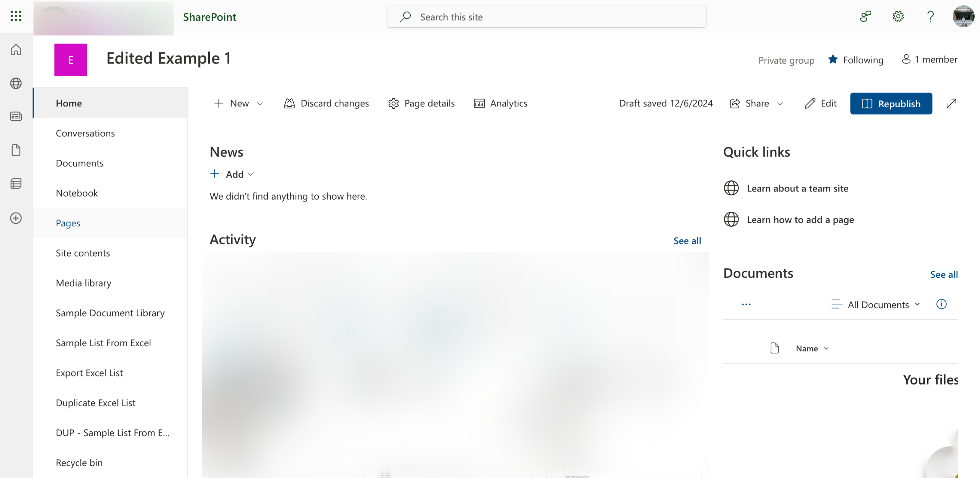Screen dimensions: 980x478
Task: Click the Create plus icon in rail
Action: click(x=16, y=218)
